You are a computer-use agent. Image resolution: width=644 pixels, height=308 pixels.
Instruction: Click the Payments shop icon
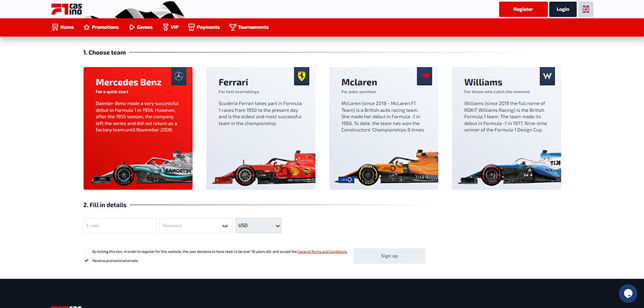coord(191,27)
